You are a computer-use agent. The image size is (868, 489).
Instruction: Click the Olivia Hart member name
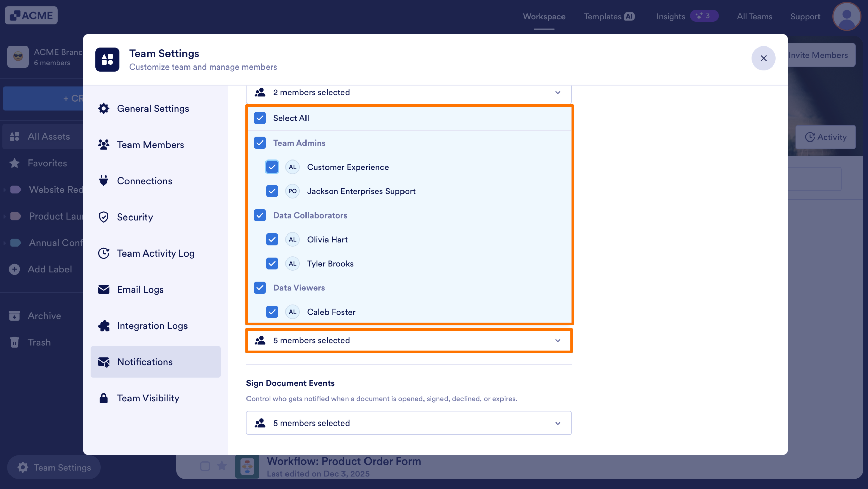click(327, 240)
